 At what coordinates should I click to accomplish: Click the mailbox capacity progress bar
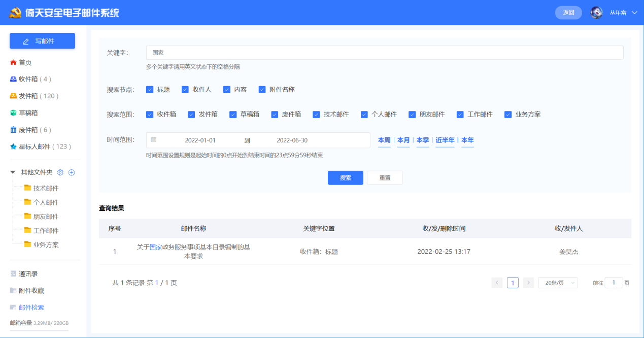click(39, 330)
